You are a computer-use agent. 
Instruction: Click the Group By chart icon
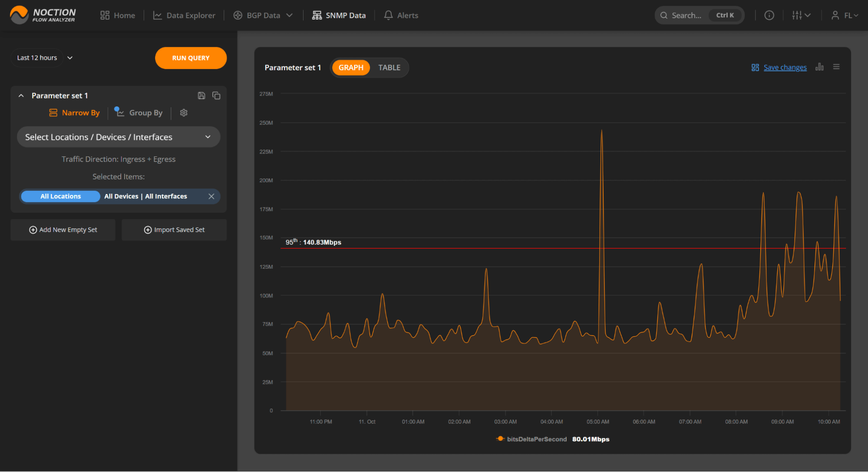[x=119, y=112]
